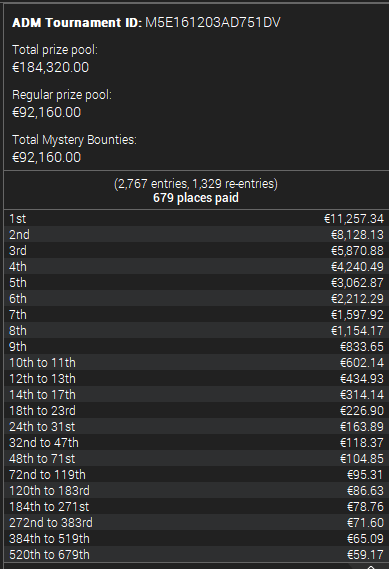Click the collapse chevron below the payout table
The height and width of the screenshot is (569, 389).
(370, 567)
